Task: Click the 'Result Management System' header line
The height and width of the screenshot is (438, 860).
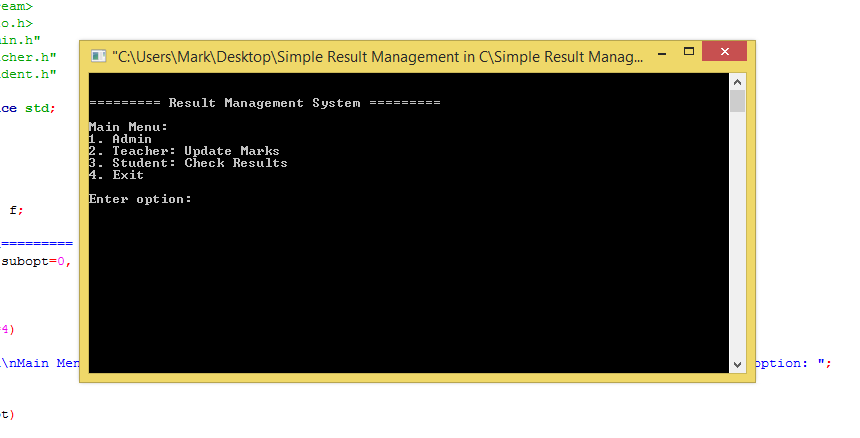Action: coord(265,103)
